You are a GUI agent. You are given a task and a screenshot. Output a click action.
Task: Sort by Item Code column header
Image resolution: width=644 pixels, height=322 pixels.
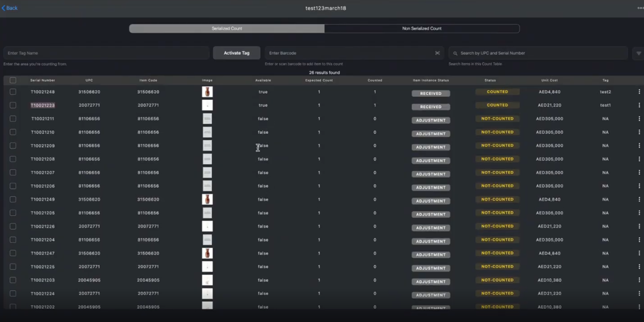[x=148, y=80]
